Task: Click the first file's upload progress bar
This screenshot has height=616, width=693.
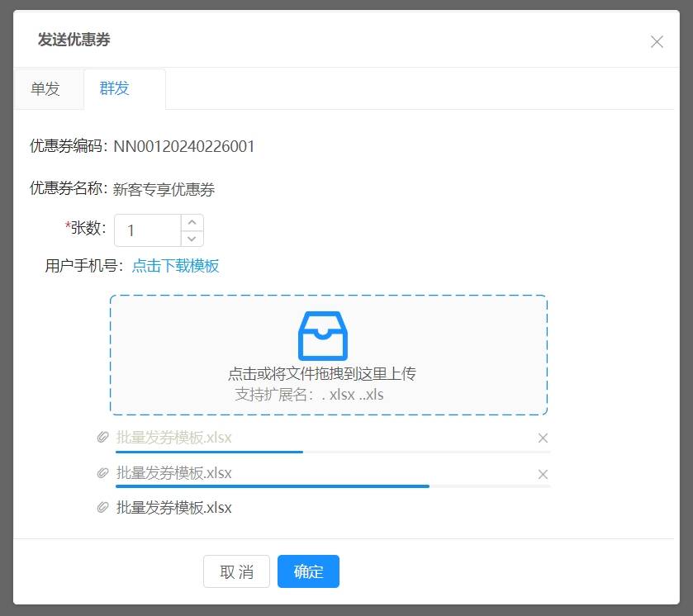Action: pyautogui.click(x=209, y=452)
